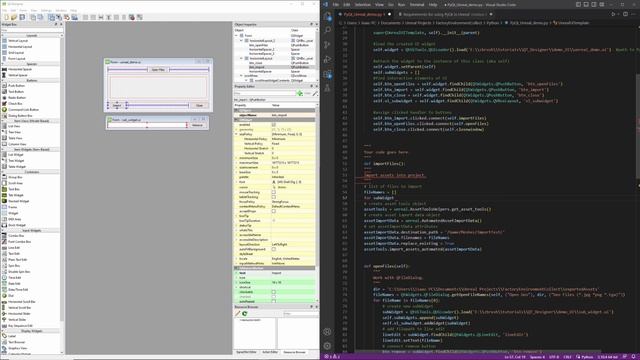Toggle the enabled checkbox in Property Editor
Image resolution: width=640 pixels, height=360 pixels.
273,125
